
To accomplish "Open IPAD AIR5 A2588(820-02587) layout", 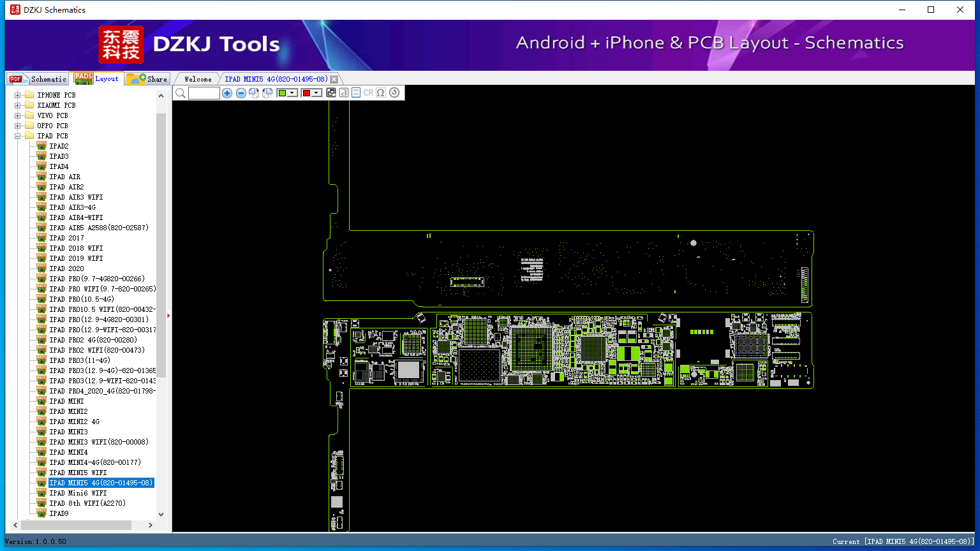I will coord(99,228).
